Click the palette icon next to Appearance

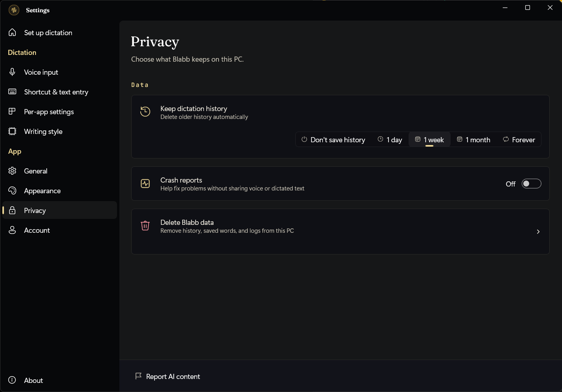tap(12, 190)
